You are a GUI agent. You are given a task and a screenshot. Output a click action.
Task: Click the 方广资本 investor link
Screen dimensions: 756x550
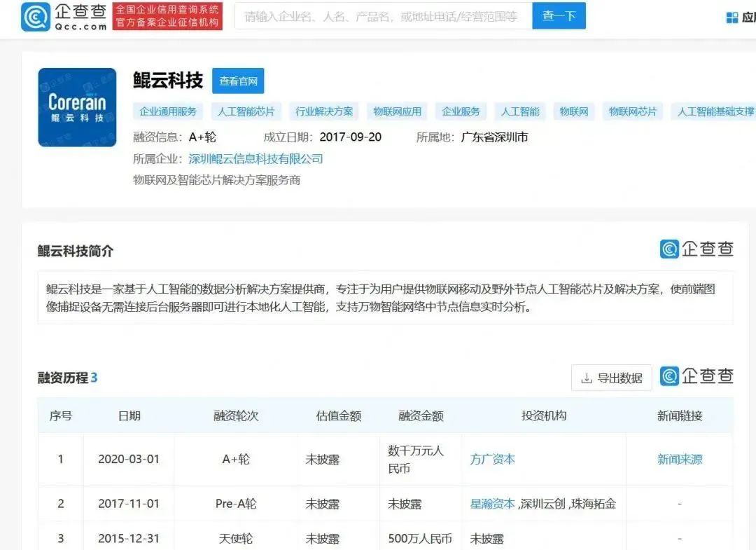point(492,459)
